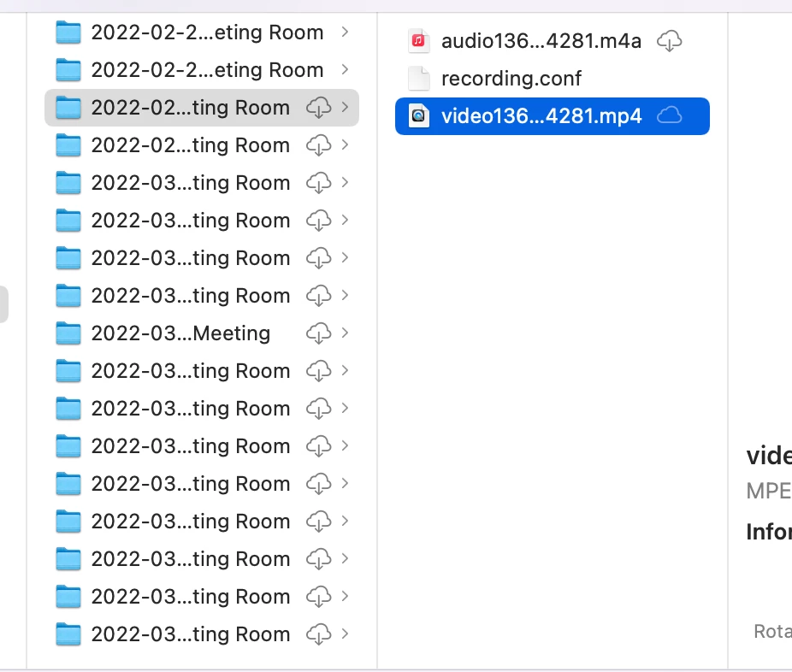Expand the highlighted 2022-02...ting Room chevron

[x=345, y=107]
